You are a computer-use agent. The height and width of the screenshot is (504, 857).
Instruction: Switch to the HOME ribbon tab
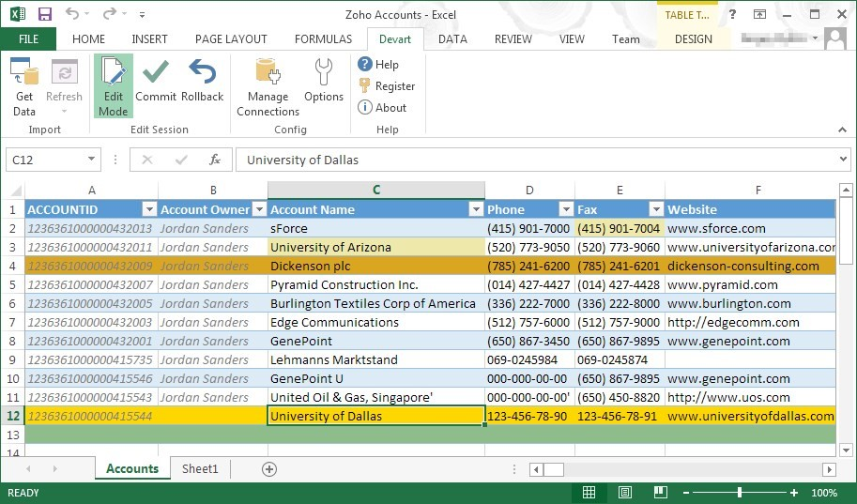(88, 38)
